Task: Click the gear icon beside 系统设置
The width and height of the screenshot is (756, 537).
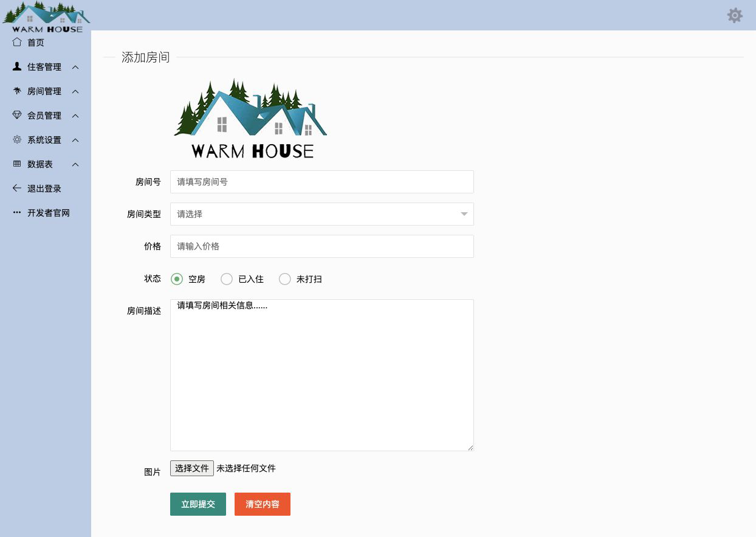Action: pos(17,140)
